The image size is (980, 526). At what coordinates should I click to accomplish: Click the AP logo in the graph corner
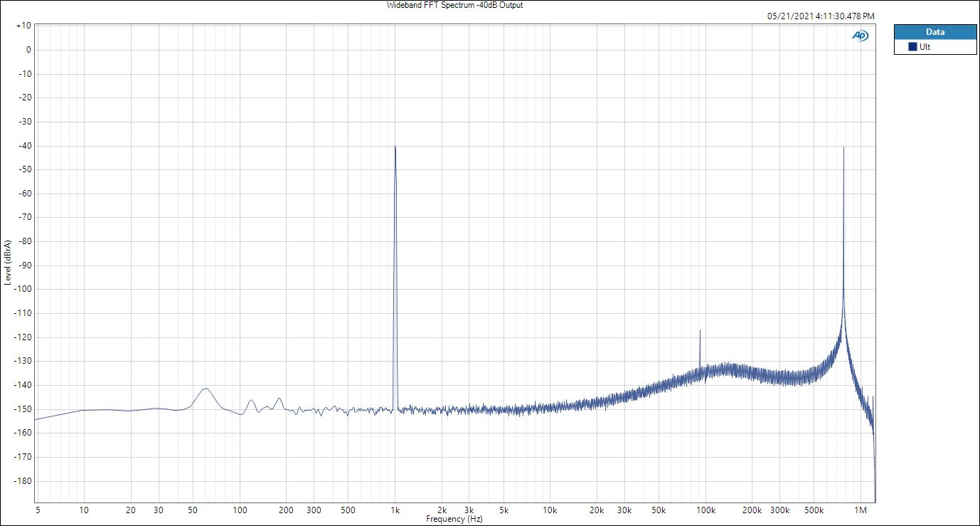(860, 36)
